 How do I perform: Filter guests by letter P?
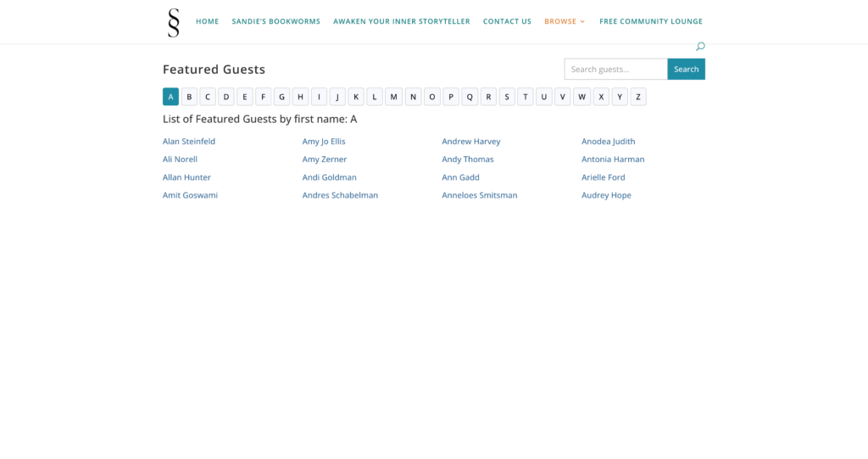pyautogui.click(x=451, y=97)
